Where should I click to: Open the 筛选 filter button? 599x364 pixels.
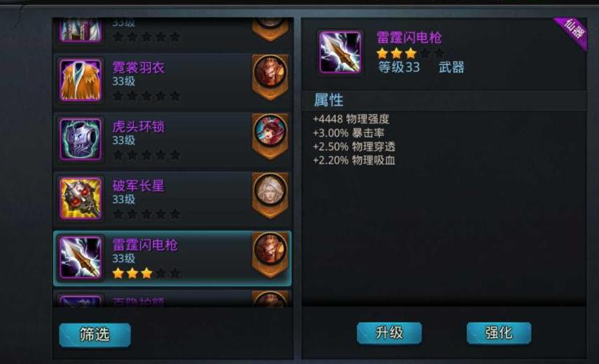95,335
